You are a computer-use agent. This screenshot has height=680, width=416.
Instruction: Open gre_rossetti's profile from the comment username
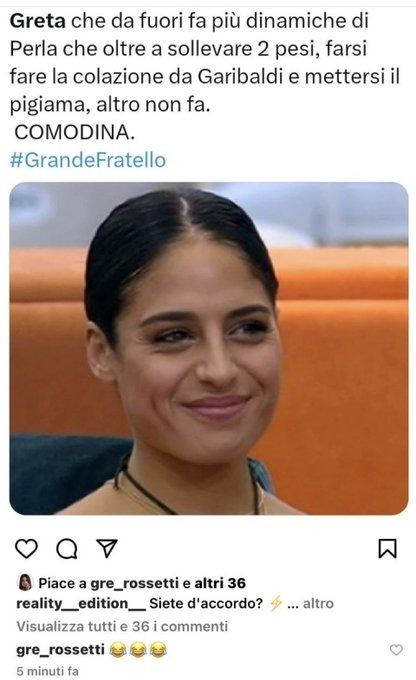click(x=60, y=650)
